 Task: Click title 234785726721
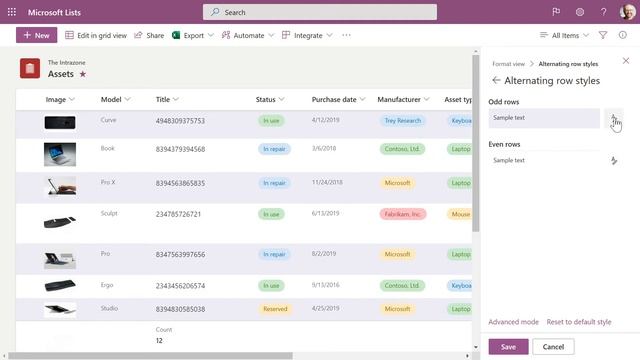coord(178,214)
